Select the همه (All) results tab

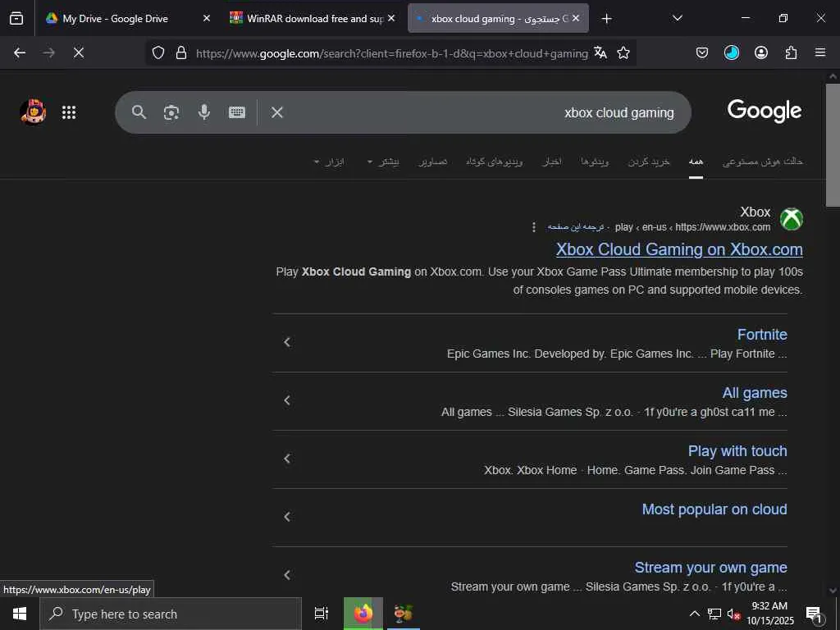(x=696, y=162)
